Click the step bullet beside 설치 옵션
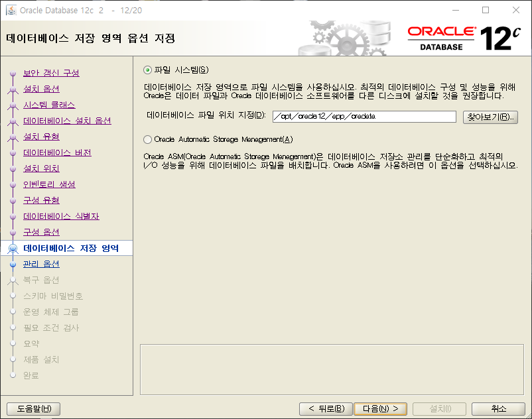 [x=13, y=89]
